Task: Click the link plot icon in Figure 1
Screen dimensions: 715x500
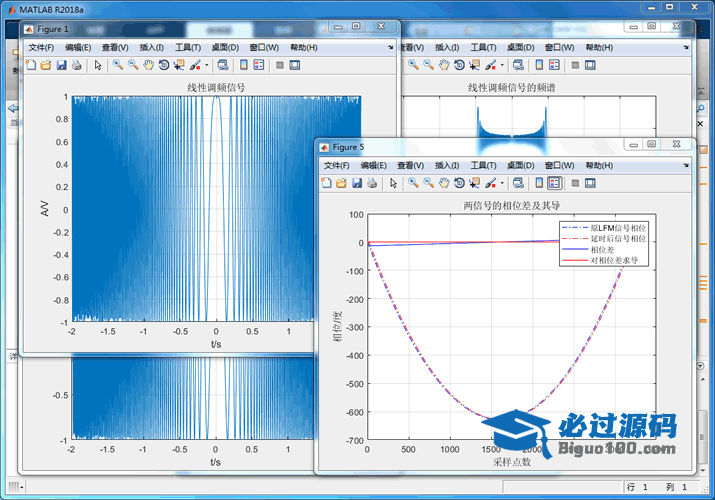Action: pyautogui.click(x=222, y=65)
